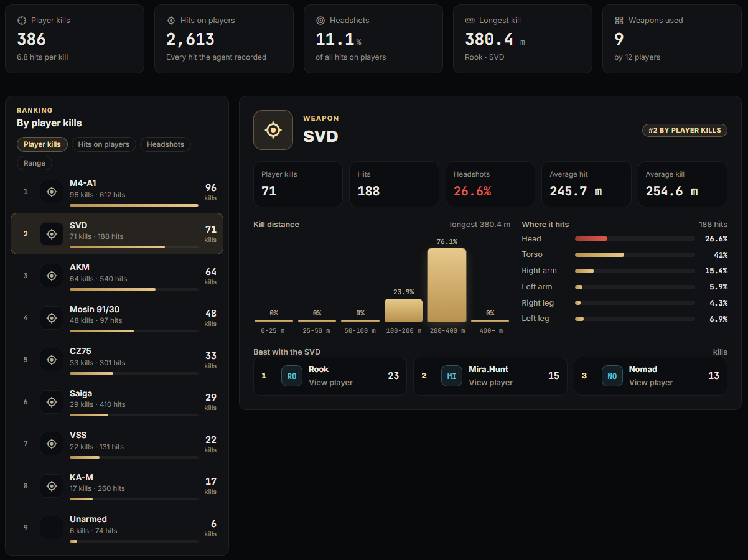
Task: Click the M4-A1 weapon icon
Action: (x=52, y=192)
